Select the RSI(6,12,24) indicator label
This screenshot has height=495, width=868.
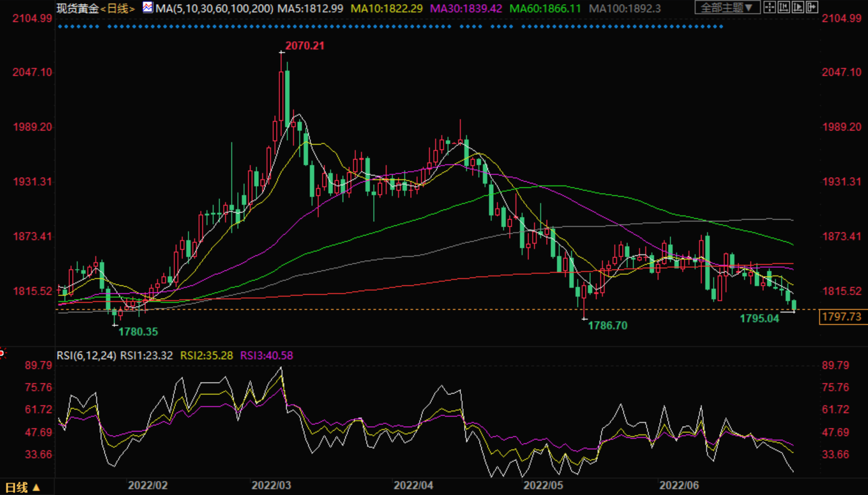[x=86, y=356]
